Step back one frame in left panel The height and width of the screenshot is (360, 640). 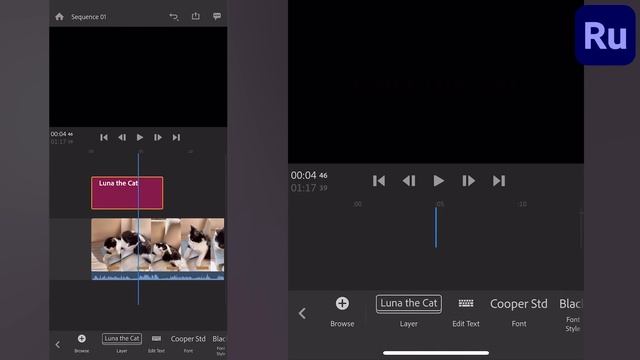point(122,138)
